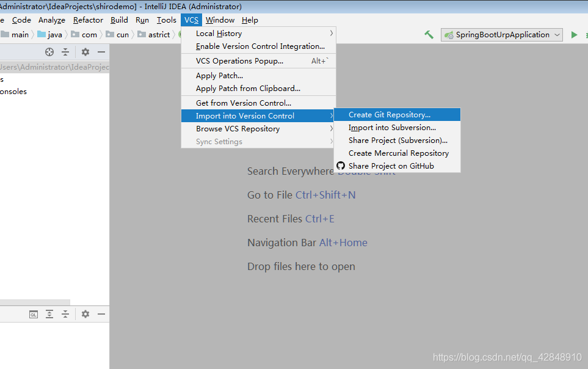Choose Import into Subversion
Viewport: 588px width, 369px height.
click(x=397, y=127)
